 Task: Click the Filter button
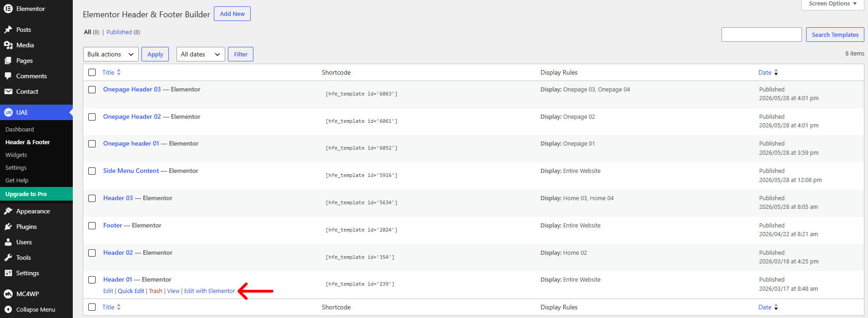click(241, 54)
